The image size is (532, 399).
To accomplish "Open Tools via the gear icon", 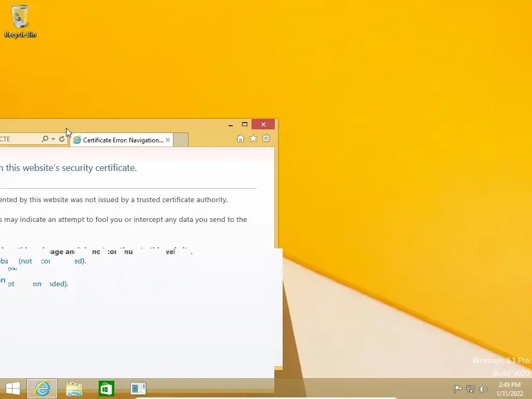I will [x=266, y=138].
